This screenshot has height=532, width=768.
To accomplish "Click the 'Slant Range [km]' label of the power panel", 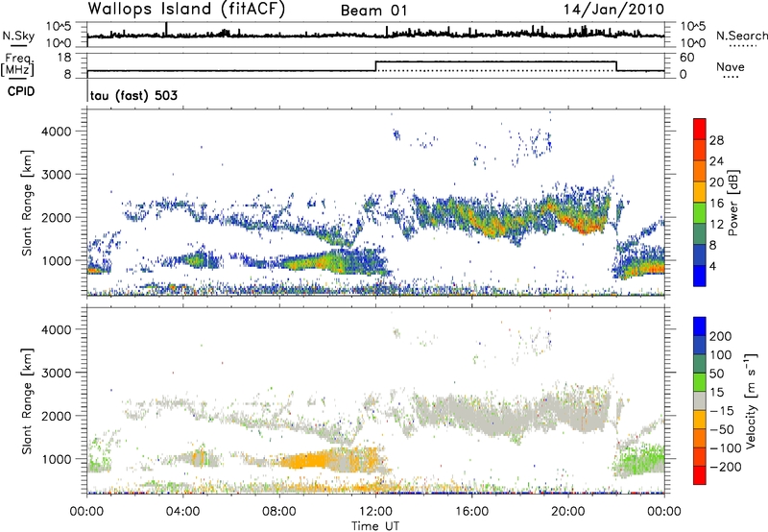I will click(27, 203).
